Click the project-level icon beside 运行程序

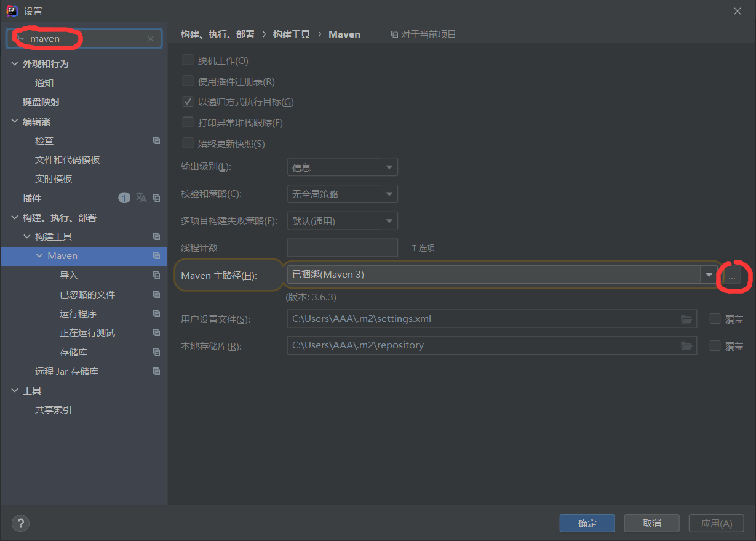pos(156,313)
